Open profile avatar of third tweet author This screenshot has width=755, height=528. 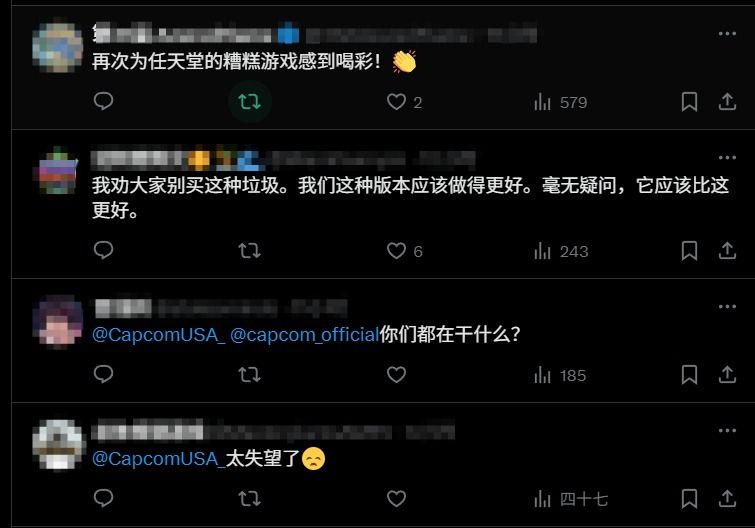[58, 321]
